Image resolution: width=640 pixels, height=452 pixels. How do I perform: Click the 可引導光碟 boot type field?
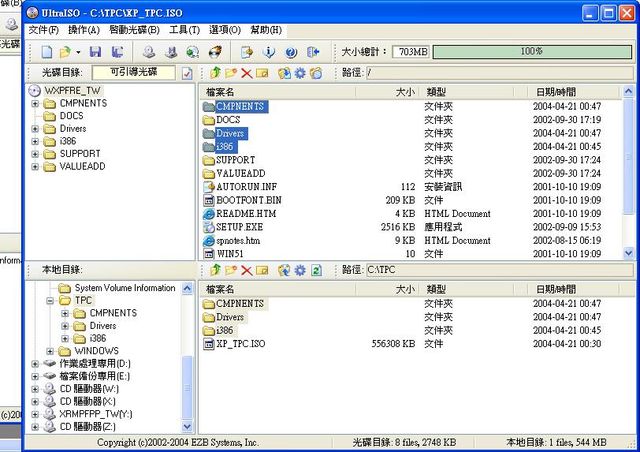(133, 73)
